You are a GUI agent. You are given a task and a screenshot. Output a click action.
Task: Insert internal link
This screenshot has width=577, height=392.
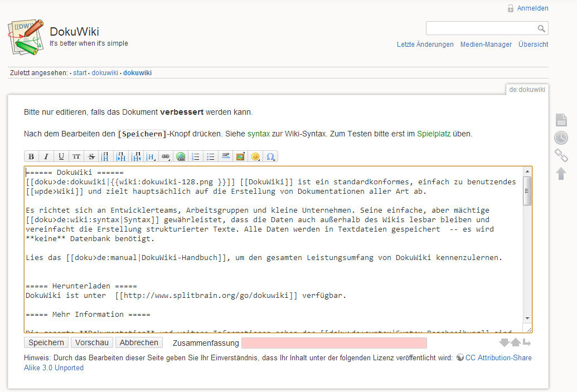click(x=166, y=156)
